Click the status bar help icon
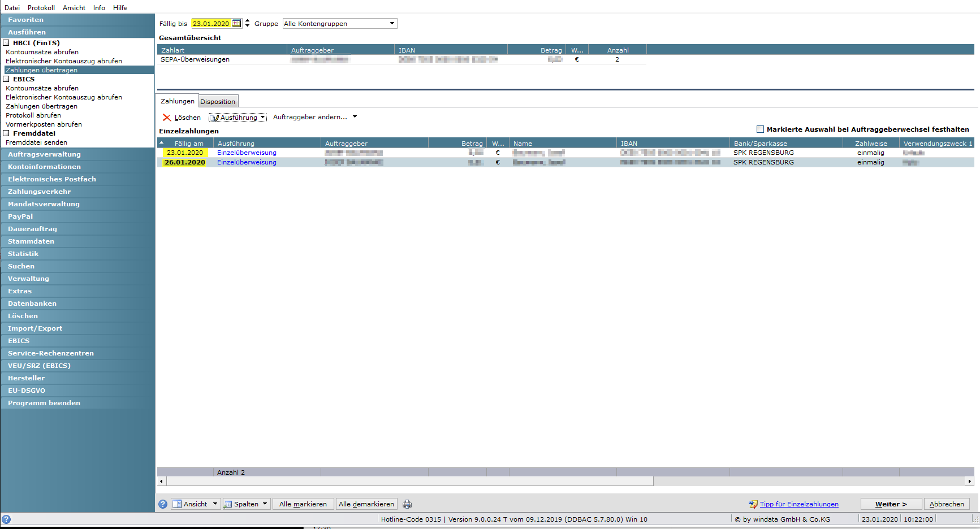 point(6,519)
